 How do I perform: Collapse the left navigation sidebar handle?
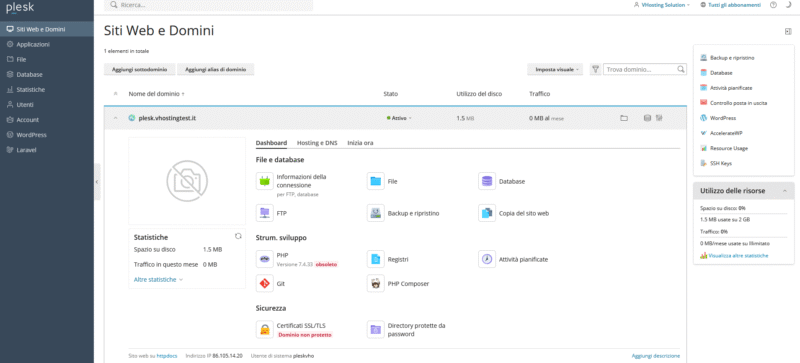97,182
